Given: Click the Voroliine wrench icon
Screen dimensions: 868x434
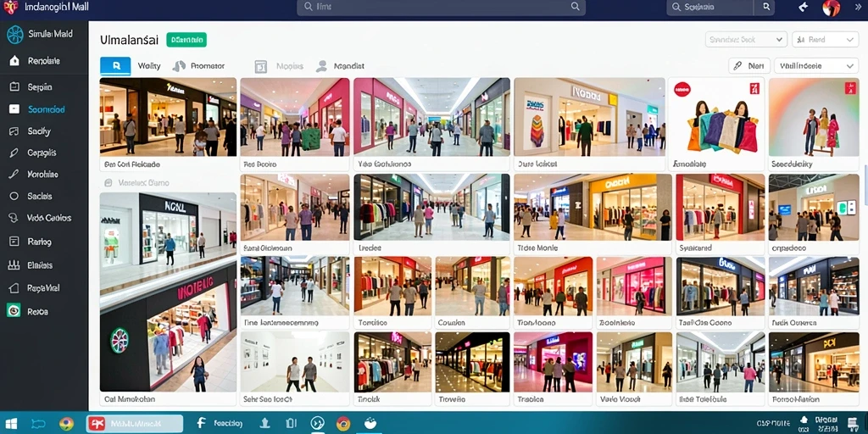Looking at the screenshot, I should pyautogui.click(x=14, y=175).
